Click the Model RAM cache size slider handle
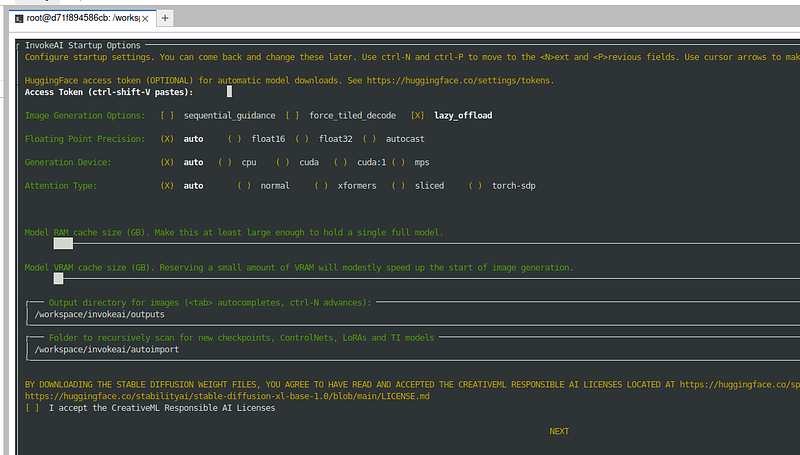The image size is (800, 455). click(63, 243)
